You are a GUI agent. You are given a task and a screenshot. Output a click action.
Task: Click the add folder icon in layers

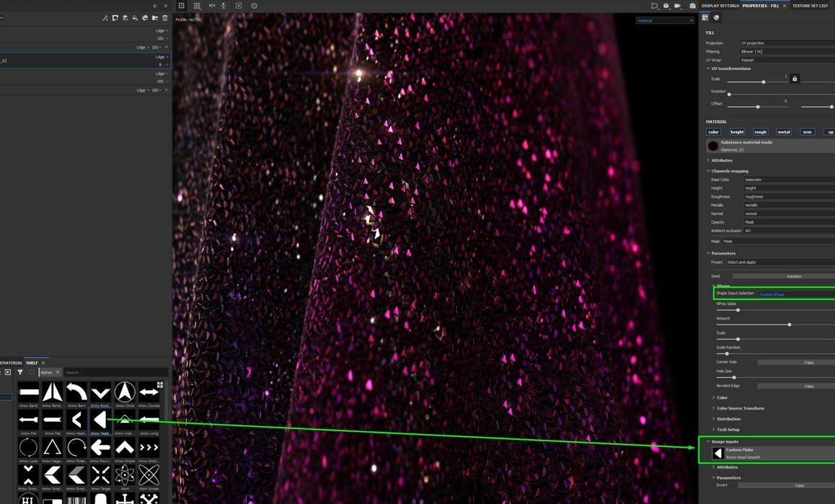[155, 18]
